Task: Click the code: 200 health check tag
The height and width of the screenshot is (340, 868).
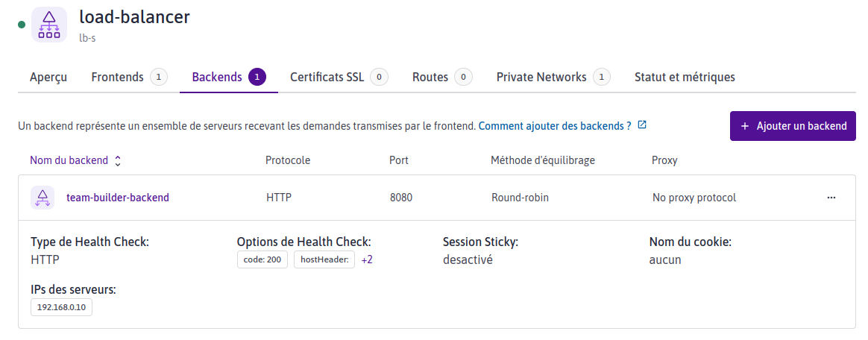Action: pos(262,259)
